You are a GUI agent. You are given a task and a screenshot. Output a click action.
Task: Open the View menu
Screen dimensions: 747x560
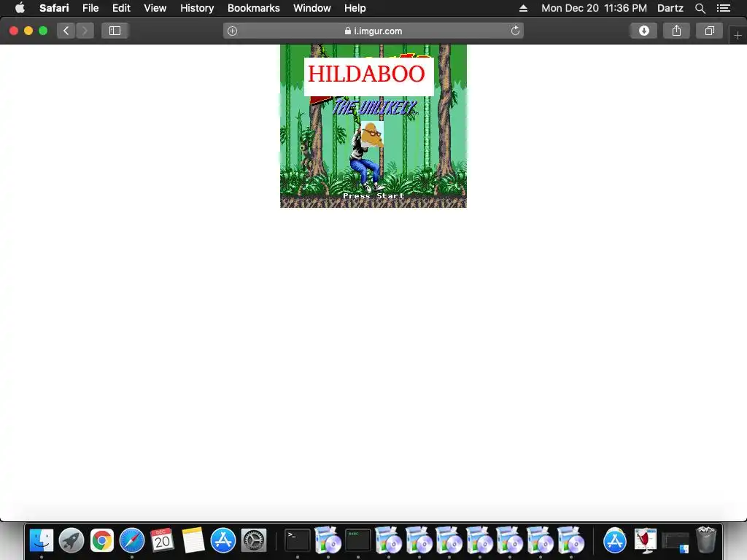pos(155,8)
